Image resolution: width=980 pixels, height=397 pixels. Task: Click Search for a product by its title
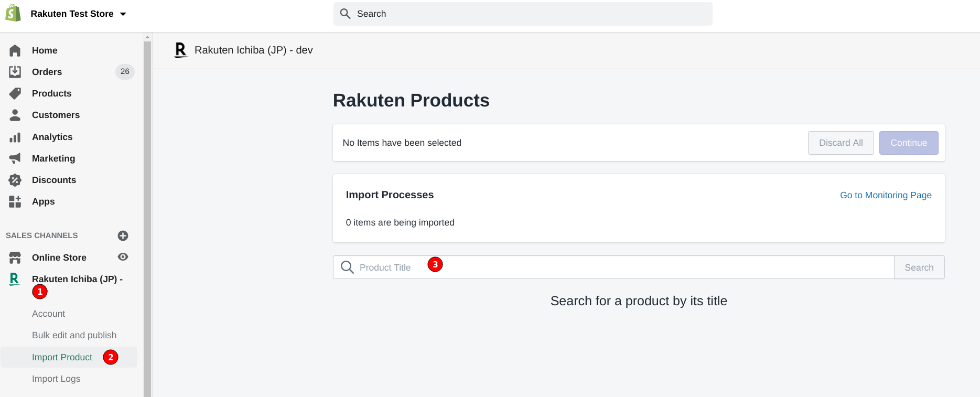click(639, 301)
